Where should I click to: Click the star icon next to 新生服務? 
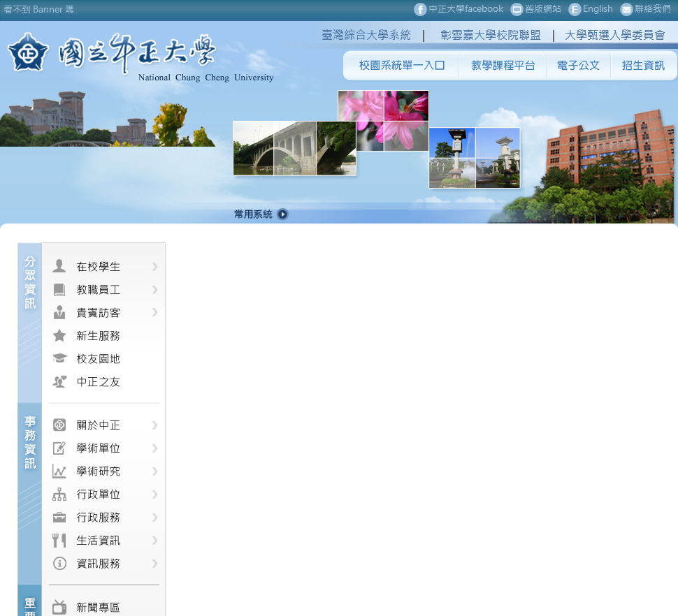click(59, 335)
